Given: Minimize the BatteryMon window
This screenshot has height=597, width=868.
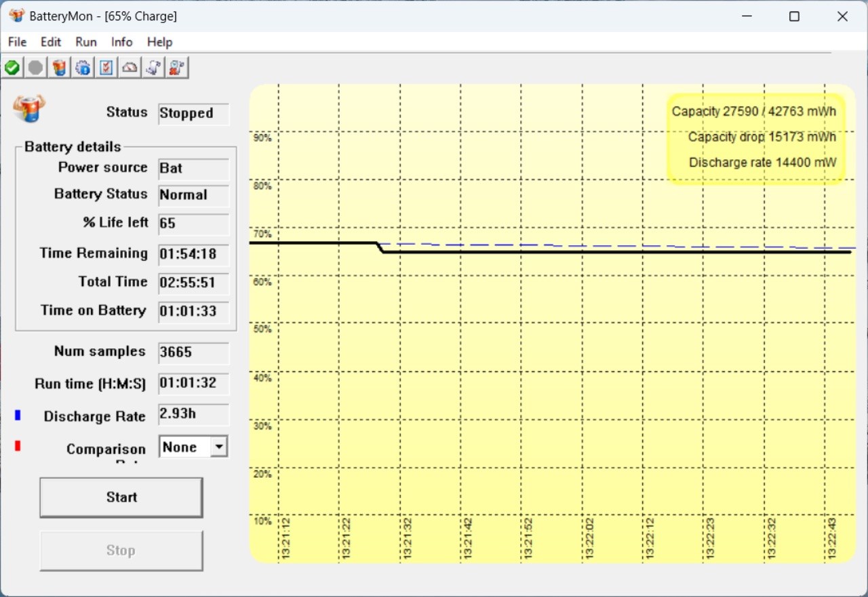Looking at the screenshot, I should [746, 16].
